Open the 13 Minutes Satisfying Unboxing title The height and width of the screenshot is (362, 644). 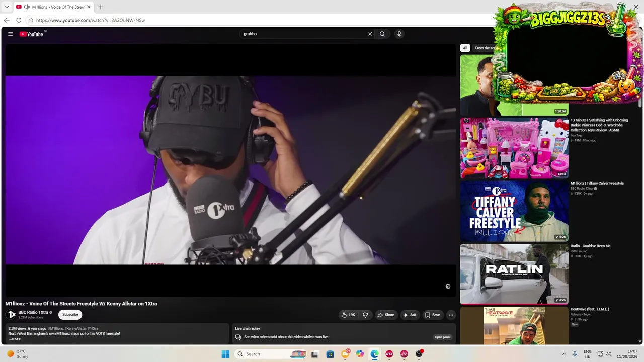click(x=599, y=125)
